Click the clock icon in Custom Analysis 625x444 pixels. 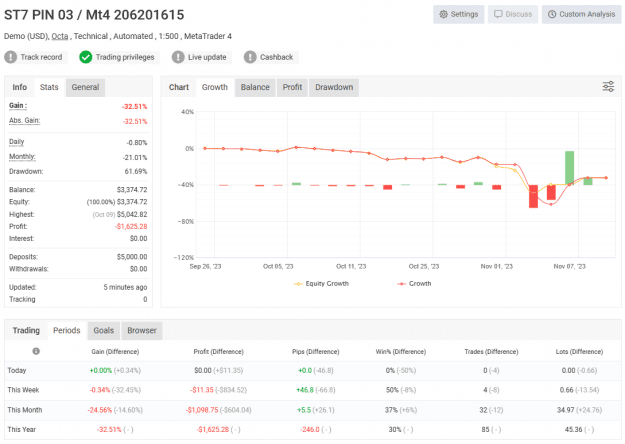coord(552,14)
